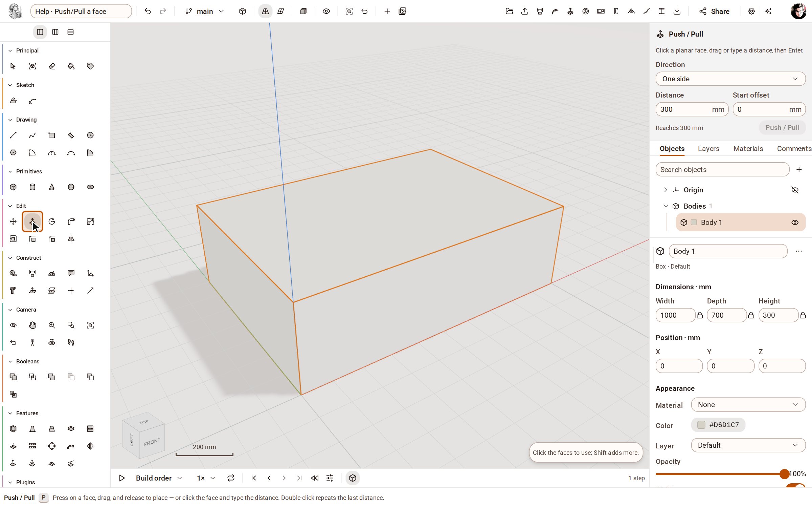812x508 pixels.
Task: Open the Comments tab
Action: tap(794, 149)
